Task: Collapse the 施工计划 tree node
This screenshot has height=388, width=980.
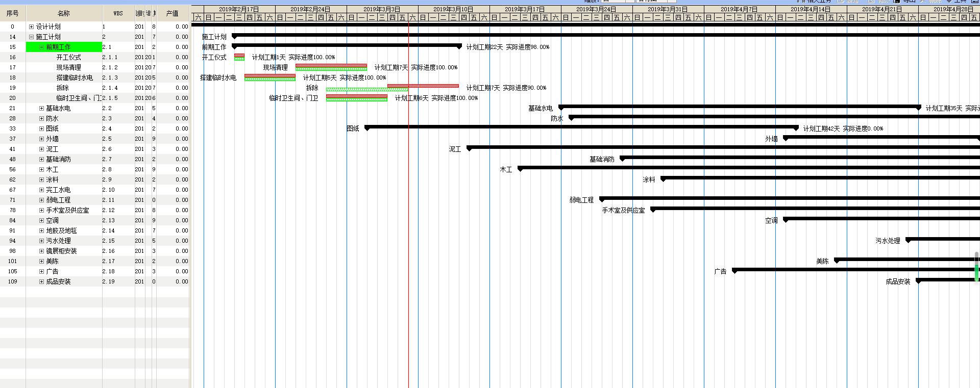Action: (31, 37)
